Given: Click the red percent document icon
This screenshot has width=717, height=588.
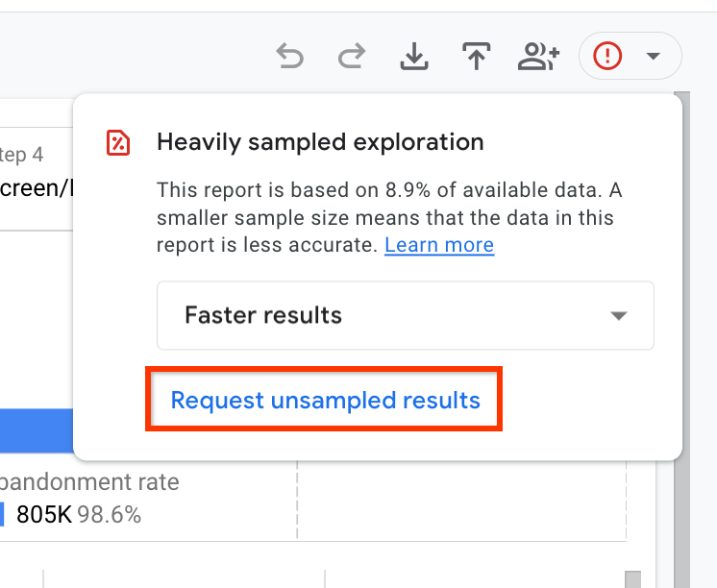Looking at the screenshot, I should 117,143.
